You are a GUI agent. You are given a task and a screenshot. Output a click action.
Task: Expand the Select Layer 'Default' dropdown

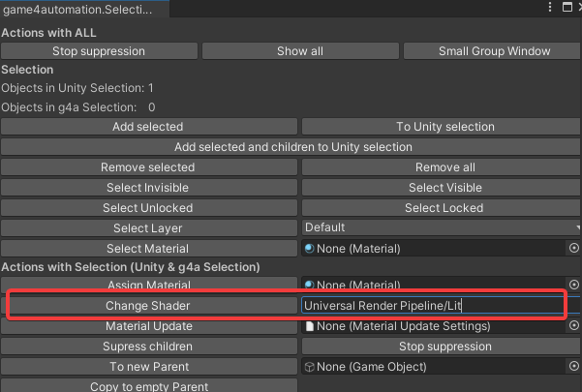click(441, 228)
